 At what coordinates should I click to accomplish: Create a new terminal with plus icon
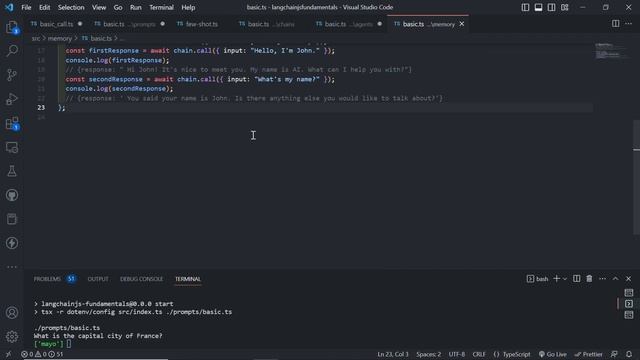click(x=556, y=279)
